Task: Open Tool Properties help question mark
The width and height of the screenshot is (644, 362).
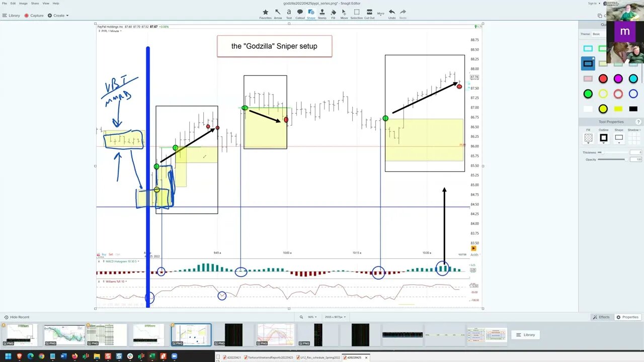Action: [x=638, y=122]
